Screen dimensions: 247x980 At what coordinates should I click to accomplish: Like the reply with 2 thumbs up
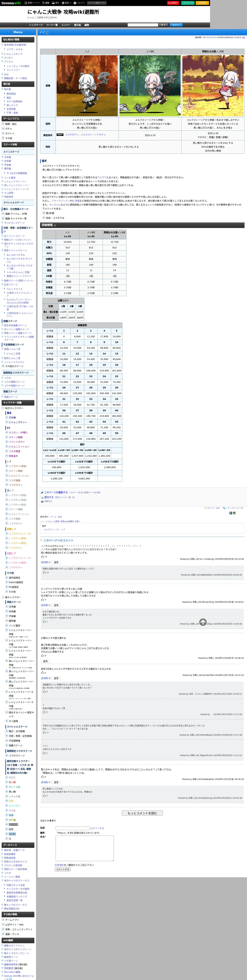pyautogui.click(x=44, y=753)
